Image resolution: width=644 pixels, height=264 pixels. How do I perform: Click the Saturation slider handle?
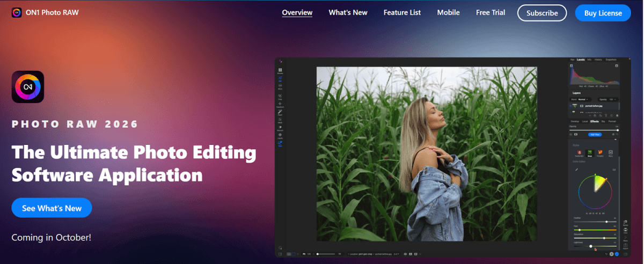604,238
